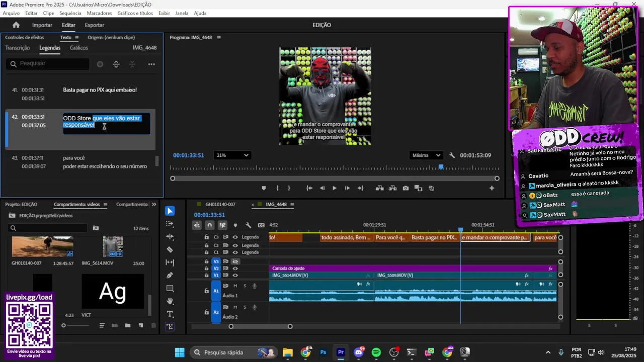Click the timeline captions CC icon

261,225
